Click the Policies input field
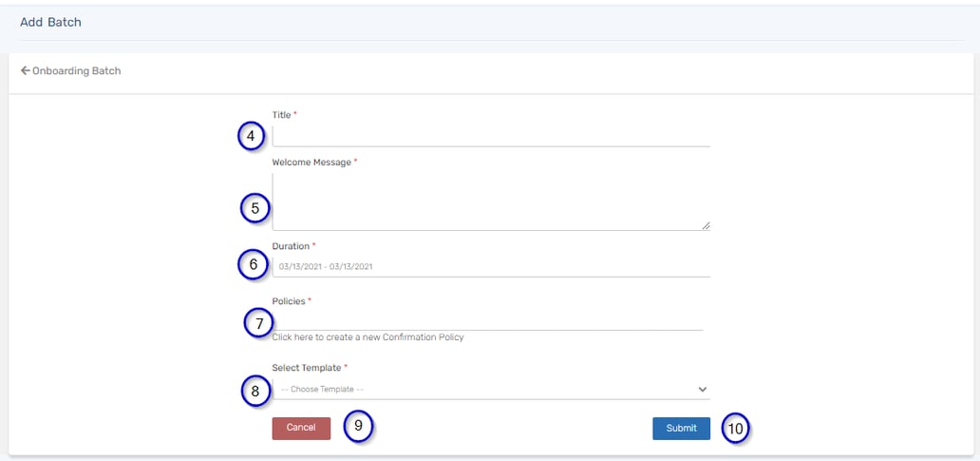980x461 pixels. point(487,320)
